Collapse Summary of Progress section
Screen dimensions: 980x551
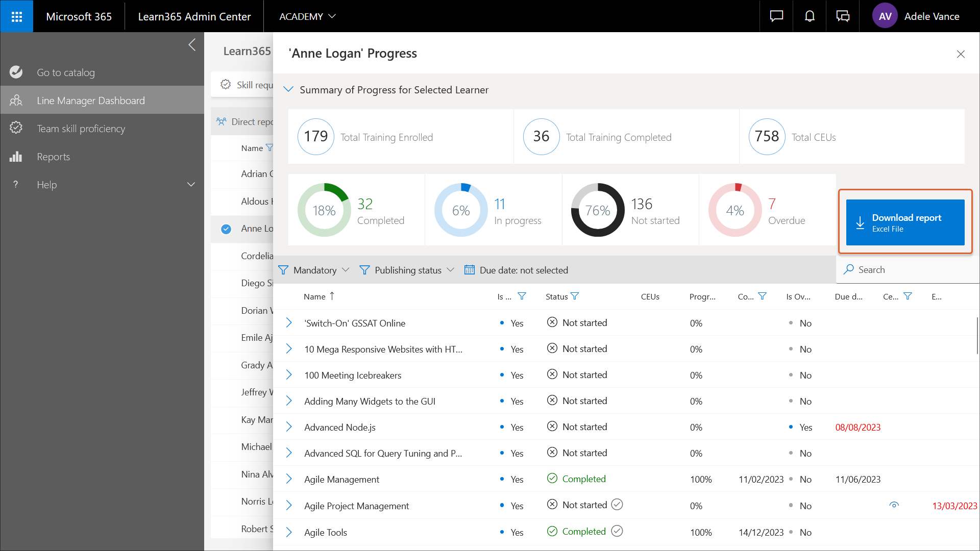pos(288,90)
